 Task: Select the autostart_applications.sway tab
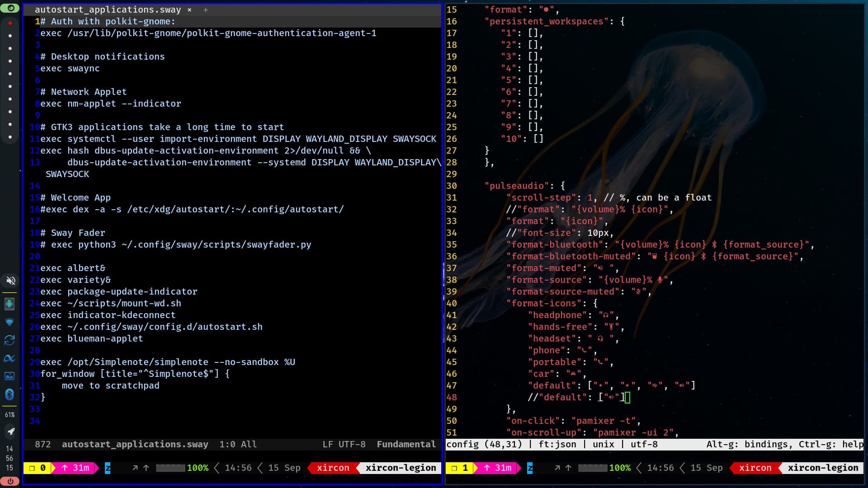108,9
